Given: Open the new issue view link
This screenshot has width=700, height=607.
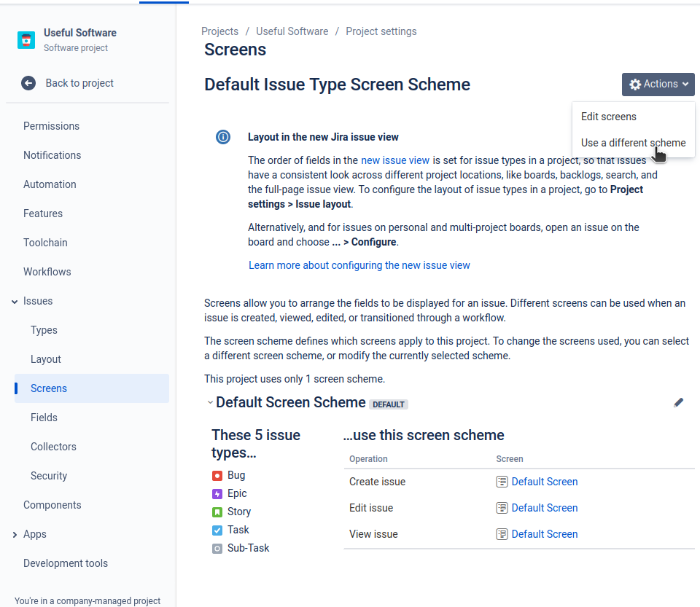Looking at the screenshot, I should click(395, 160).
